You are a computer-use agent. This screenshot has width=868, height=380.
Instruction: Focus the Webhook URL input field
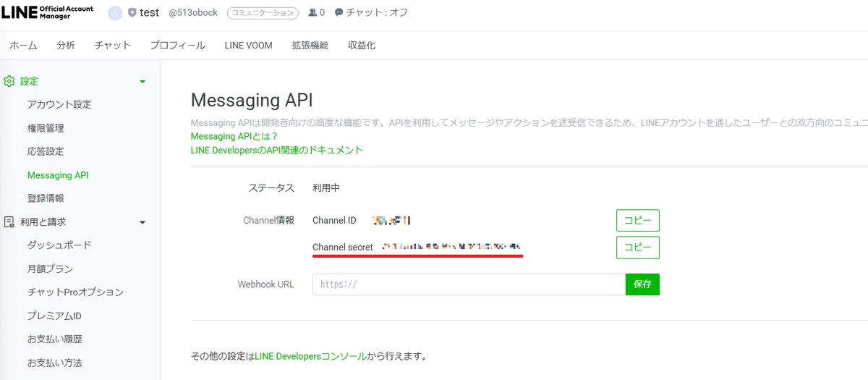tap(469, 284)
